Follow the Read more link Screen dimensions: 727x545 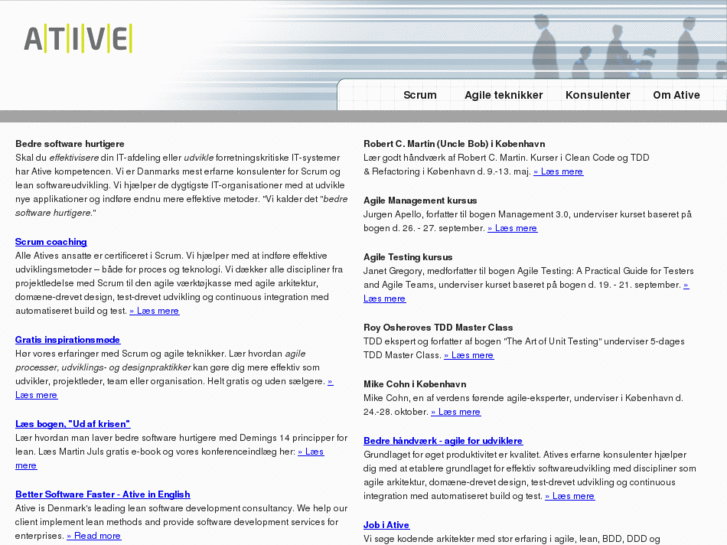94,536
